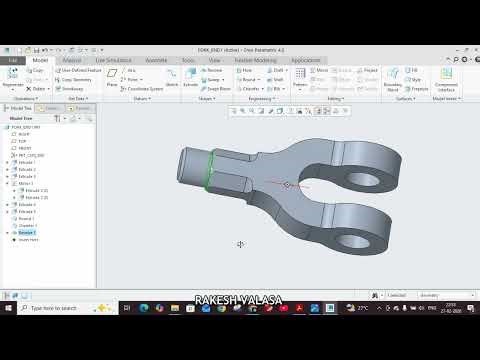
Task: Create a Coordinate System datum
Action: [142, 89]
